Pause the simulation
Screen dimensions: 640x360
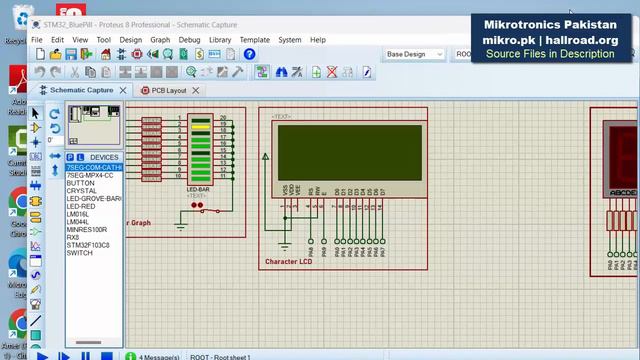pyautogui.click(x=85, y=356)
